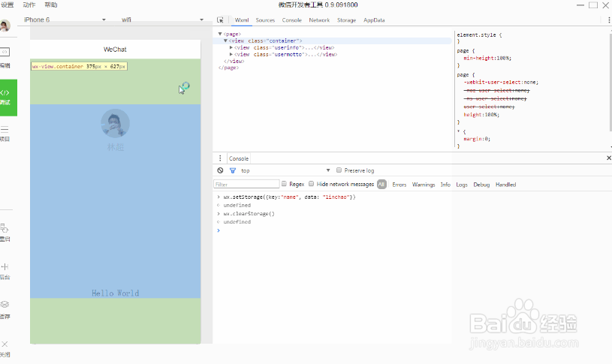Open the iPhone 6 device dropdown

tap(65, 20)
